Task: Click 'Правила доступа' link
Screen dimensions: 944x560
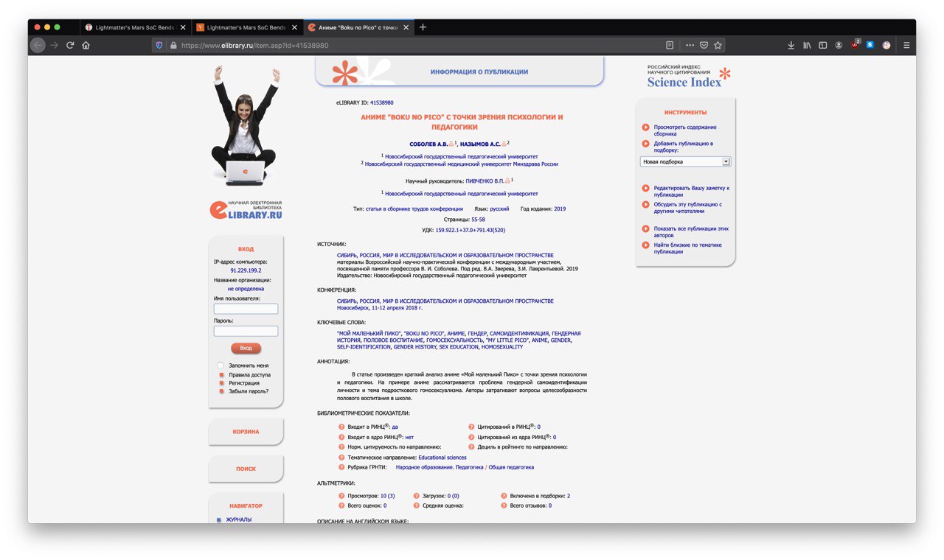Action: (249, 374)
